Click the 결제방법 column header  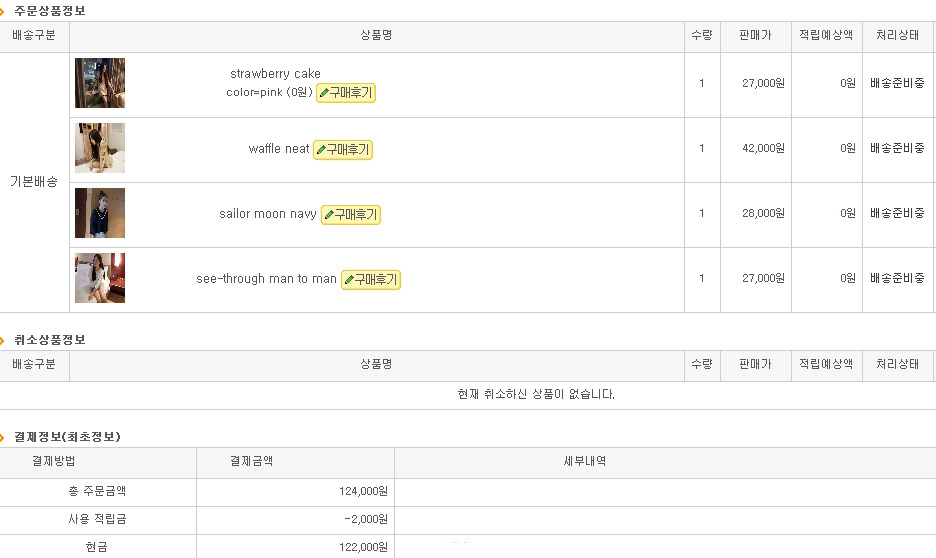point(54,461)
